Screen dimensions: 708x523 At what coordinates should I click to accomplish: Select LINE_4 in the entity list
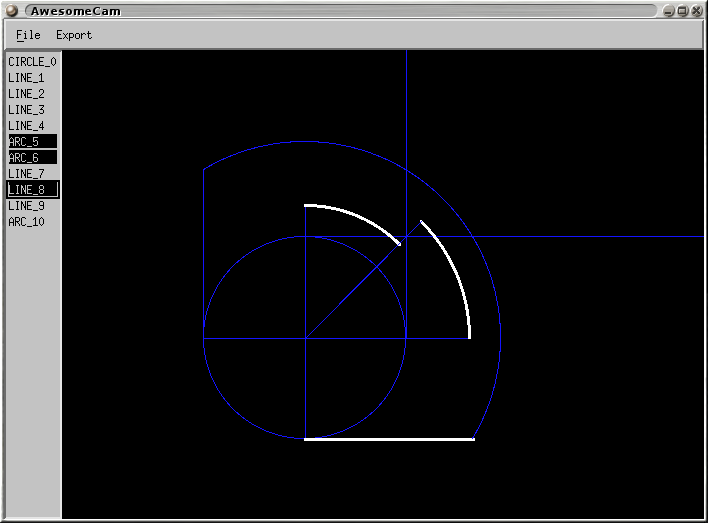(33, 126)
